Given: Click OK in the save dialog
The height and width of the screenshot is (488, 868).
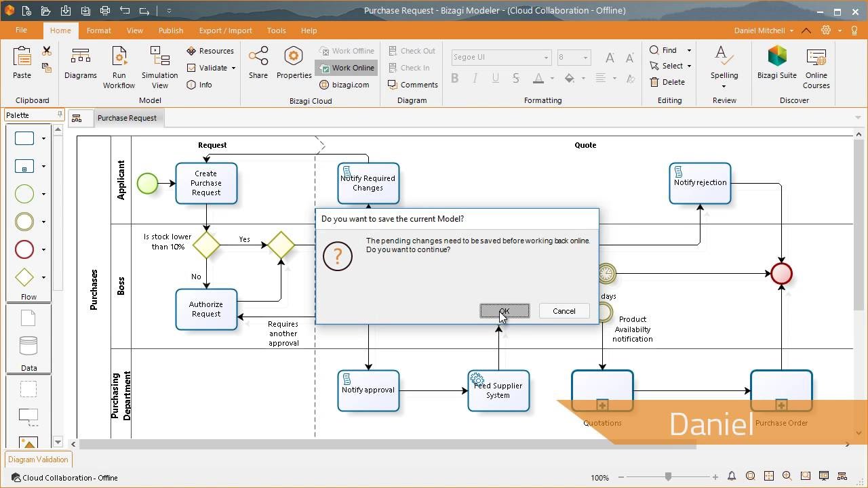Looking at the screenshot, I should click(x=505, y=311).
